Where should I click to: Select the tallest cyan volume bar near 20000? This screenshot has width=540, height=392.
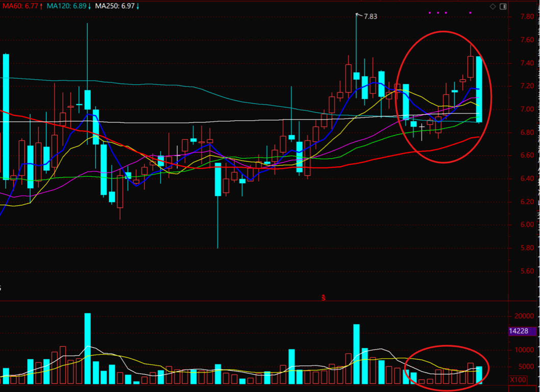87,349
